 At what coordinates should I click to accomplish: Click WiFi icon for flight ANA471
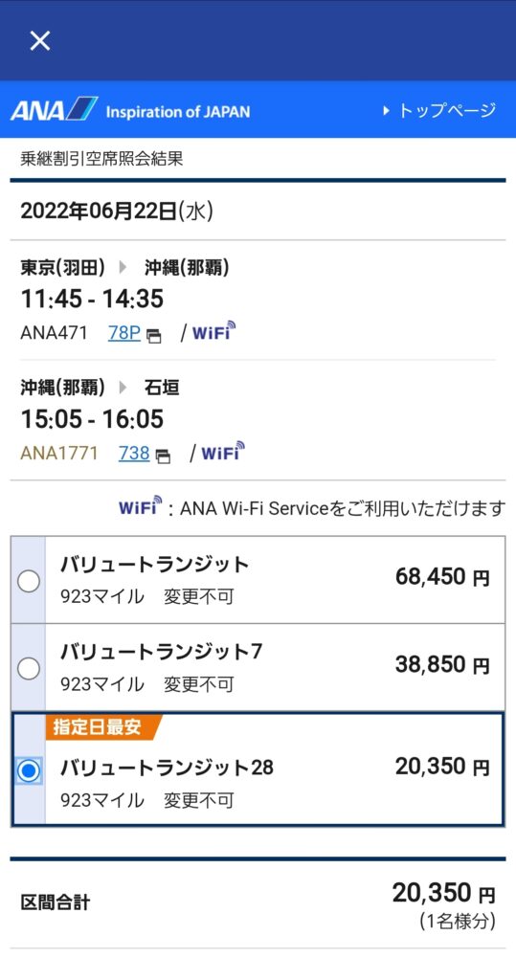pos(213,331)
